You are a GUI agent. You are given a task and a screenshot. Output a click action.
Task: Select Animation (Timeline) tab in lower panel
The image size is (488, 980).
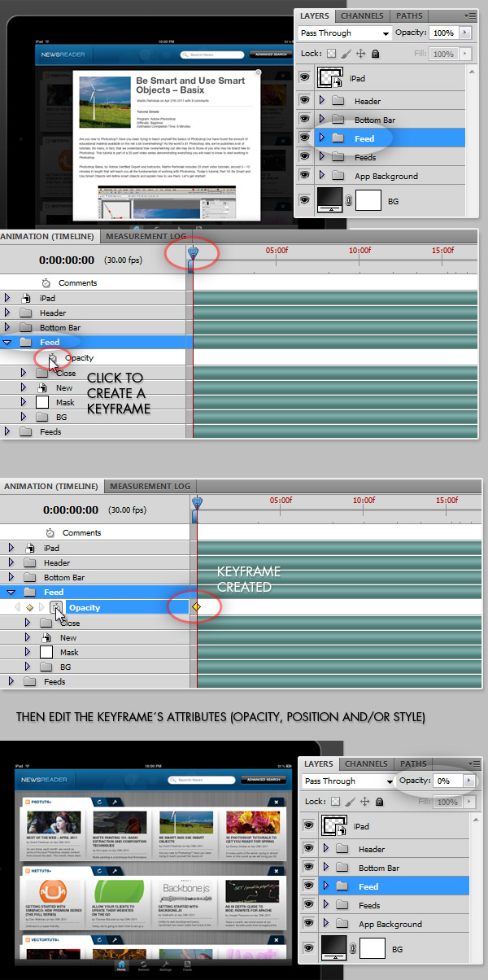pyautogui.click(x=50, y=486)
